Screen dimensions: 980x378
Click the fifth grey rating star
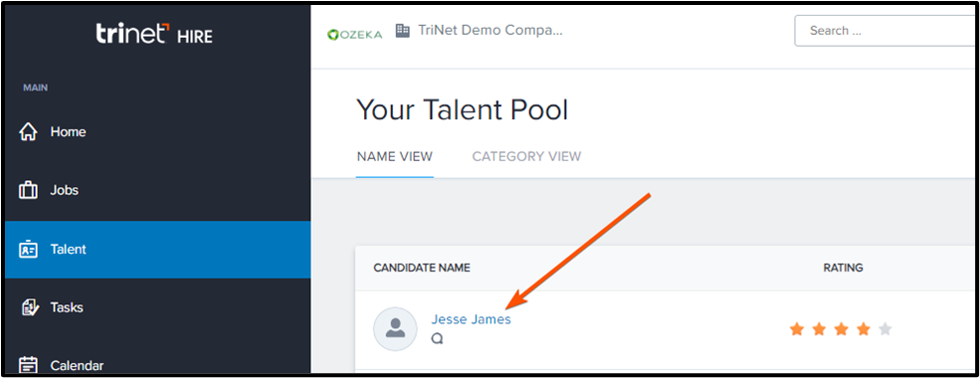click(x=885, y=328)
